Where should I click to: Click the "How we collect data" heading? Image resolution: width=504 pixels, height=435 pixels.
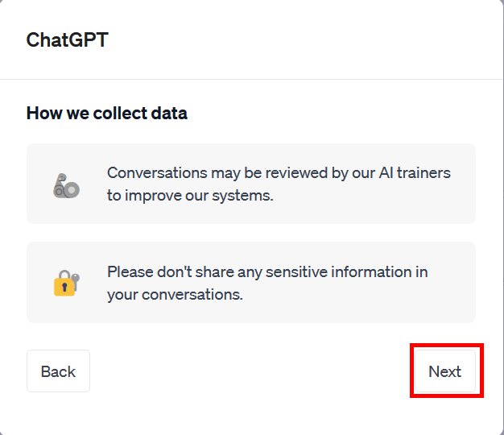pyautogui.click(x=107, y=113)
